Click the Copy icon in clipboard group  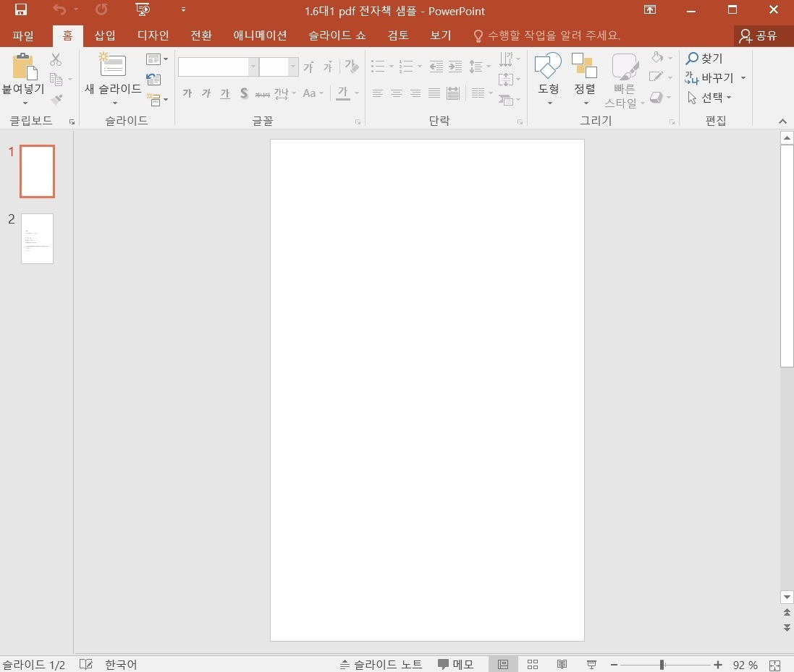tap(56, 80)
